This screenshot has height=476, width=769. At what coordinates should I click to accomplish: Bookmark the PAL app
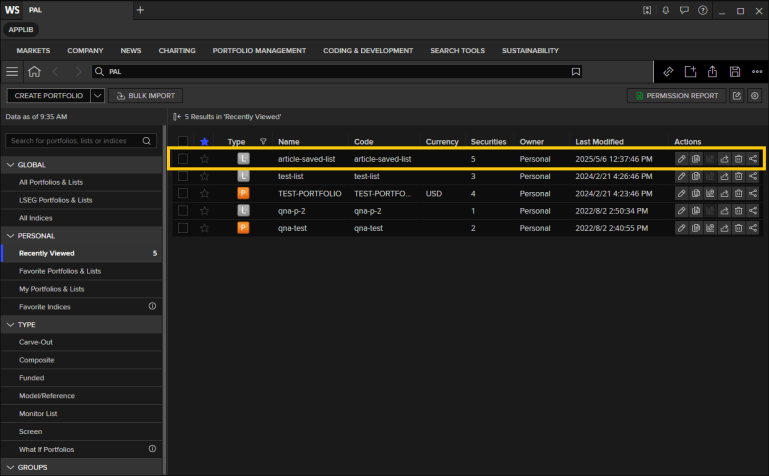click(576, 72)
